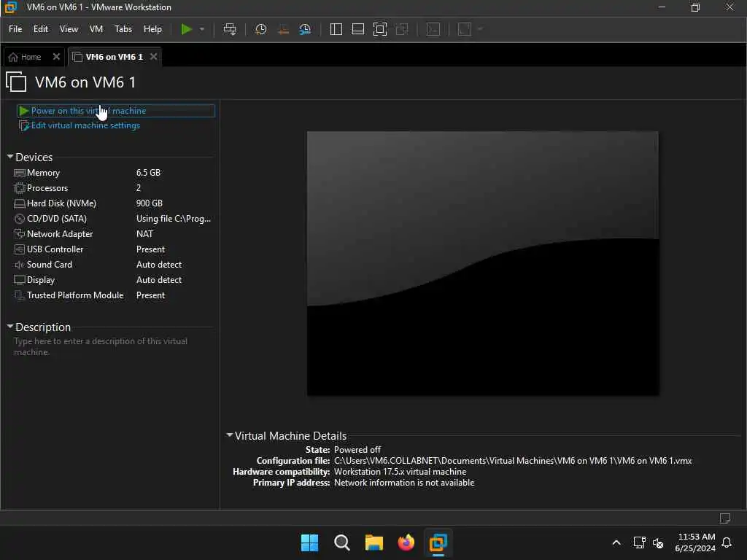Open the File menu
Image resolution: width=747 pixels, height=560 pixels.
click(x=15, y=29)
